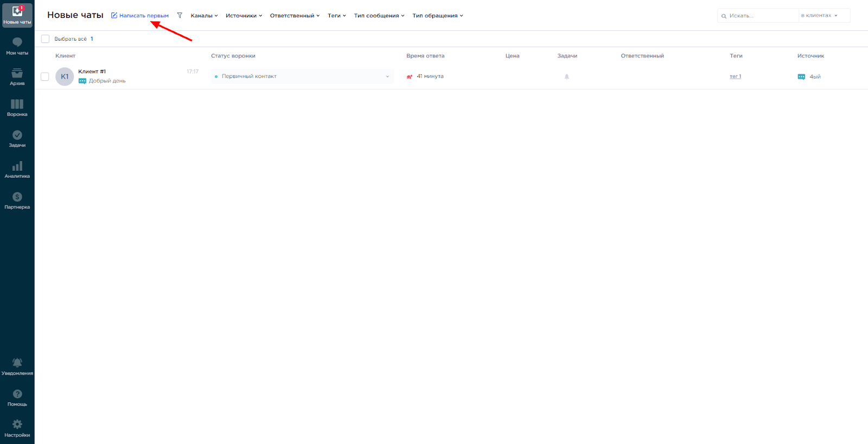Expand the Каналы filter dropdown
The height and width of the screenshot is (444, 868).
pyautogui.click(x=204, y=16)
